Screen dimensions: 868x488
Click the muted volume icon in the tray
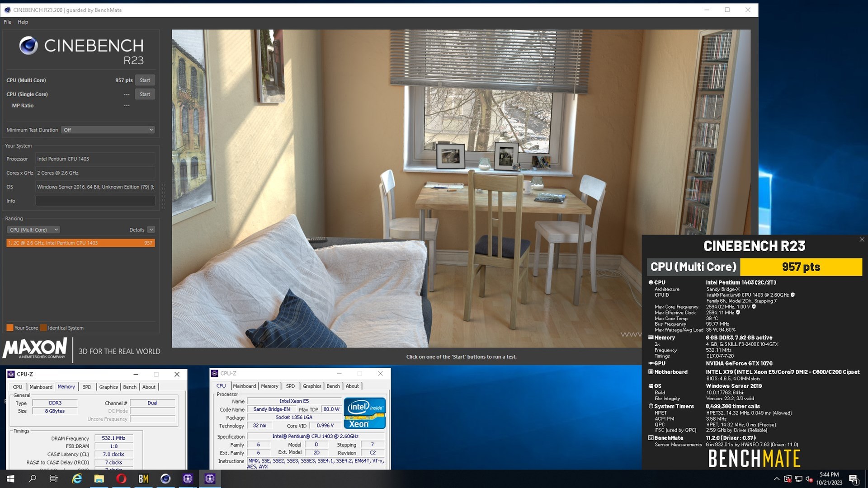809,479
